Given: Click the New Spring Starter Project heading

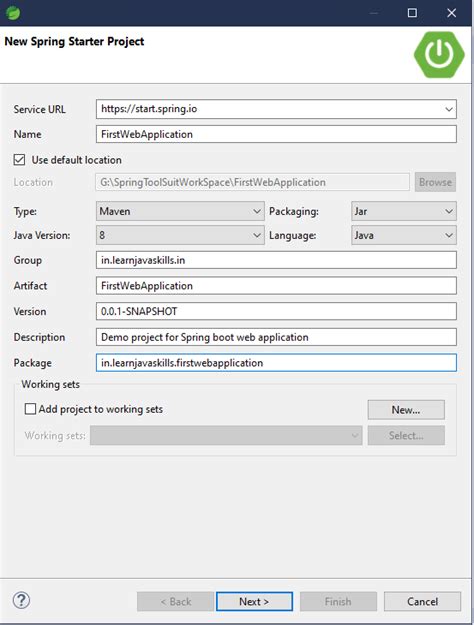Looking at the screenshot, I should click(x=74, y=42).
